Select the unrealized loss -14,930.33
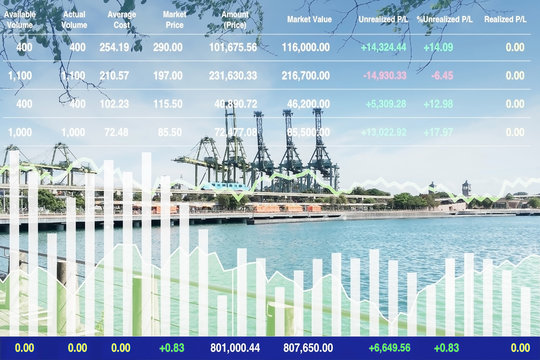 (x=385, y=75)
